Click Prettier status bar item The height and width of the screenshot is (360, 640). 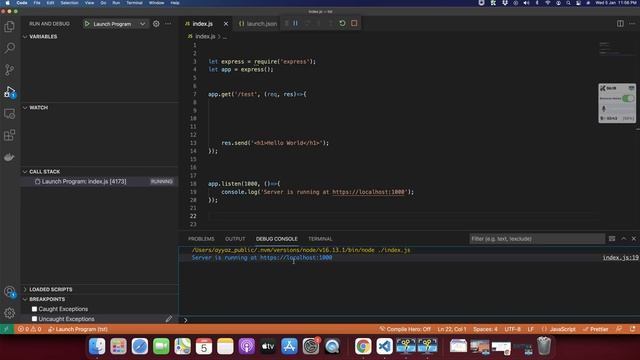coord(596,329)
